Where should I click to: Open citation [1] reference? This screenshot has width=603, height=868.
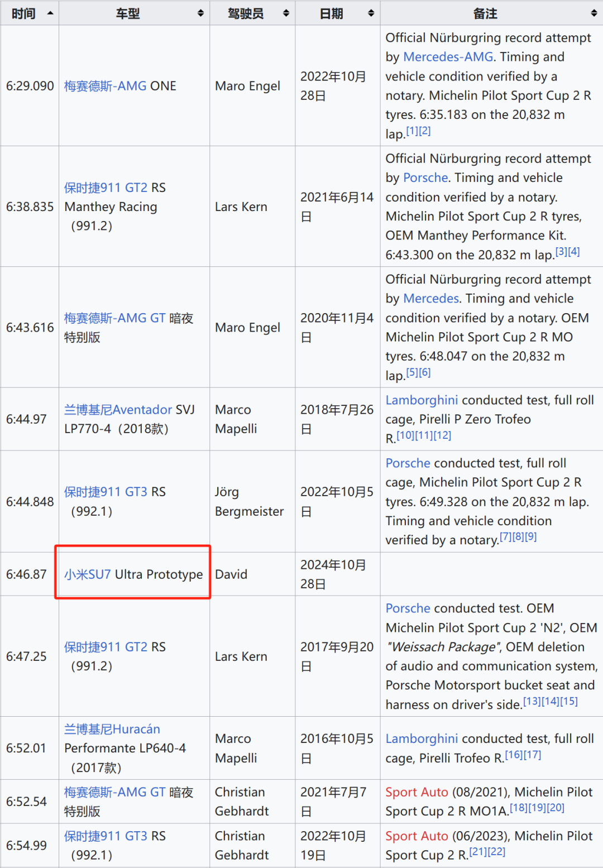coord(412,131)
